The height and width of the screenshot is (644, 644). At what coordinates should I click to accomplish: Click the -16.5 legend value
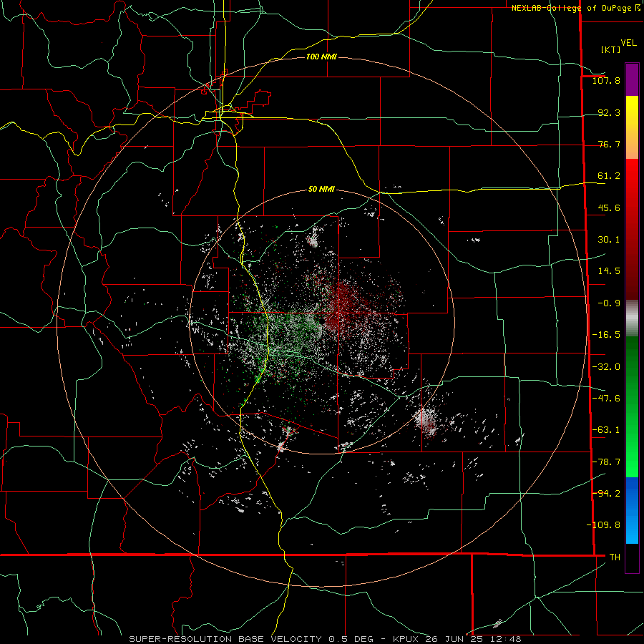click(x=606, y=335)
